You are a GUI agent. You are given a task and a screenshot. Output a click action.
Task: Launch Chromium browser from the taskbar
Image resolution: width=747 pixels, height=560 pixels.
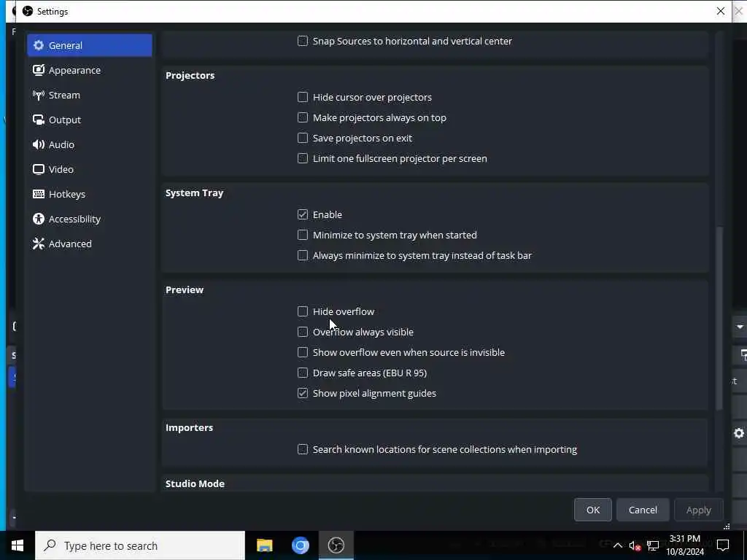tap(300, 545)
